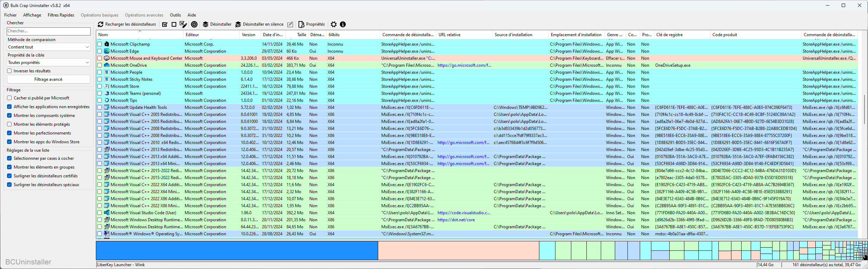Sort by the Code produit column header
The width and height of the screenshot is (868, 269).
point(756,35)
